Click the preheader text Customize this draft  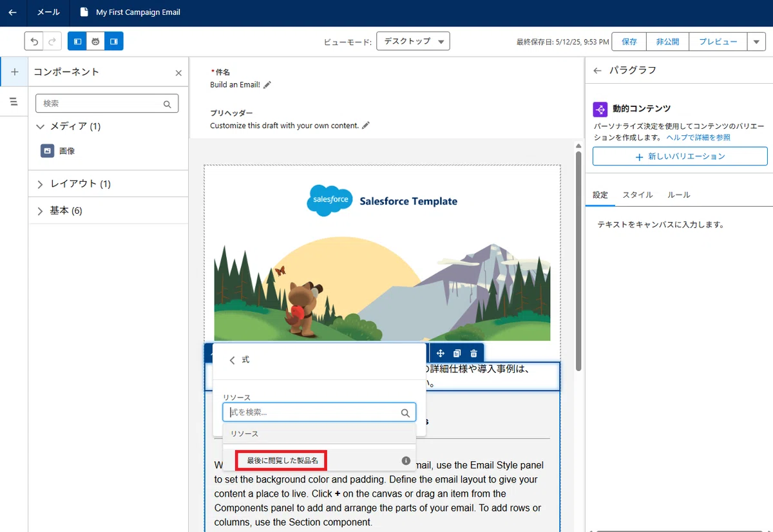284,125
